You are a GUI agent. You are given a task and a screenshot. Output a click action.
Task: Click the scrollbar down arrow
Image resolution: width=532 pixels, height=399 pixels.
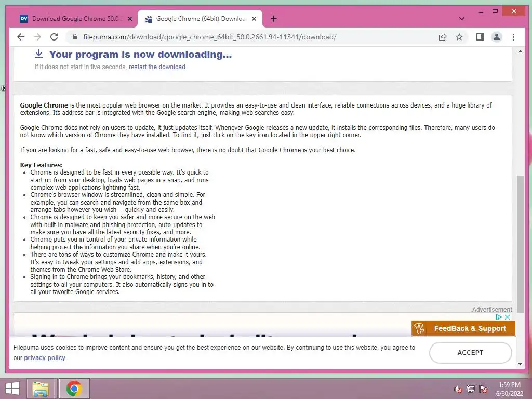520,364
